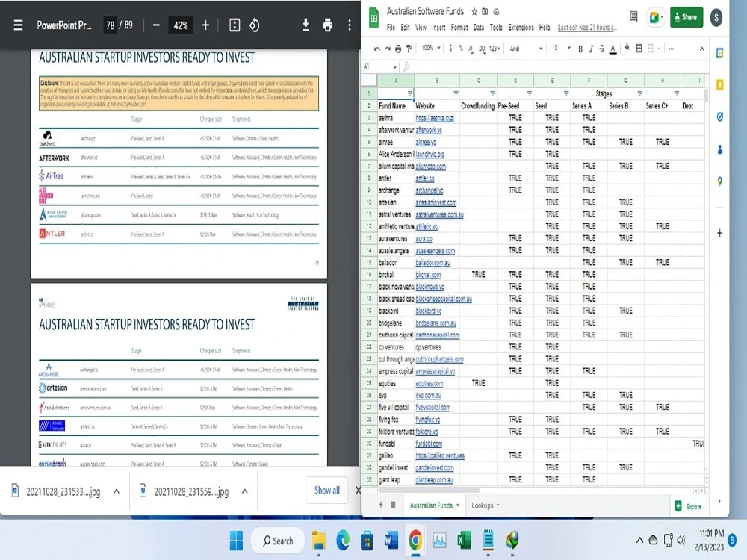The width and height of the screenshot is (747, 560).
Task: Zoom in on the PDF document
Action: click(x=205, y=25)
